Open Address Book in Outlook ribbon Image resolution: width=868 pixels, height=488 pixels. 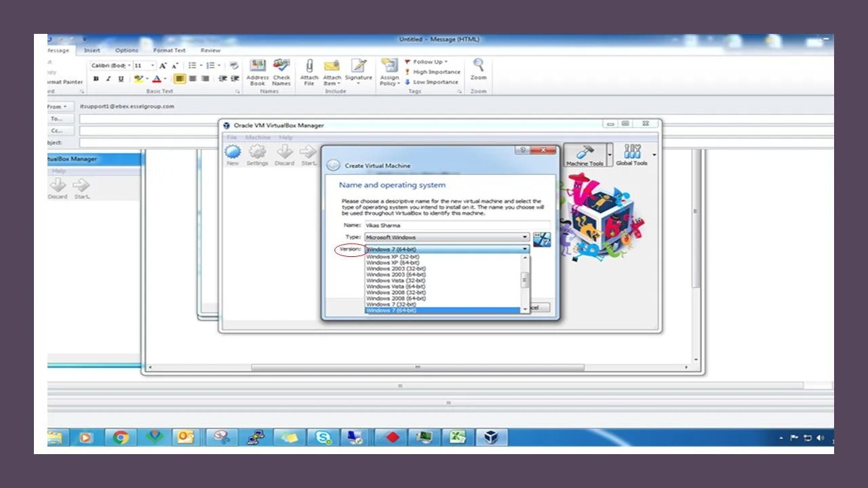coord(258,72)
